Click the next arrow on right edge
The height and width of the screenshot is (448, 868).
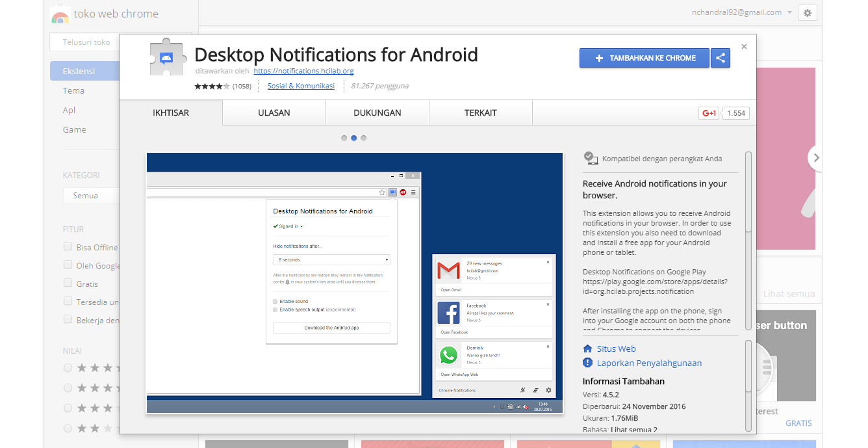(816, 157)
